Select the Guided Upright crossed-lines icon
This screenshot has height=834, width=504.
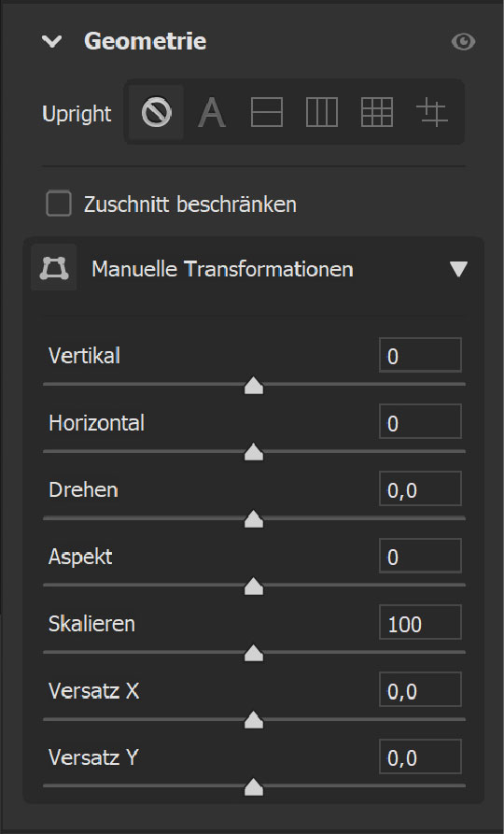(432, 113)
